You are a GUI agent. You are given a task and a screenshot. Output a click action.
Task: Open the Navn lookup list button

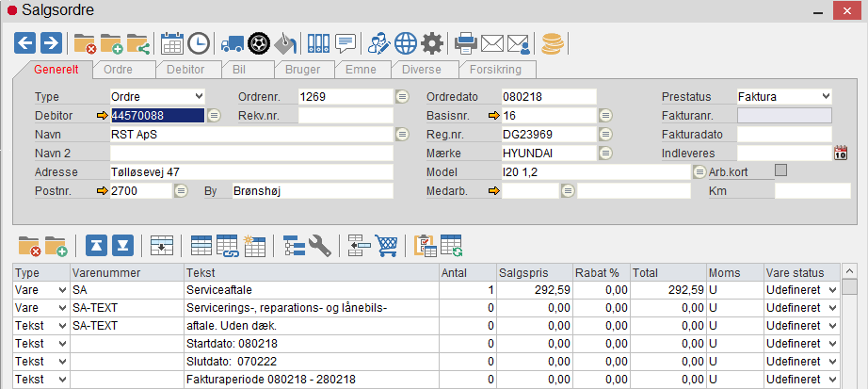pyautogui.click(x=402, y=134)
